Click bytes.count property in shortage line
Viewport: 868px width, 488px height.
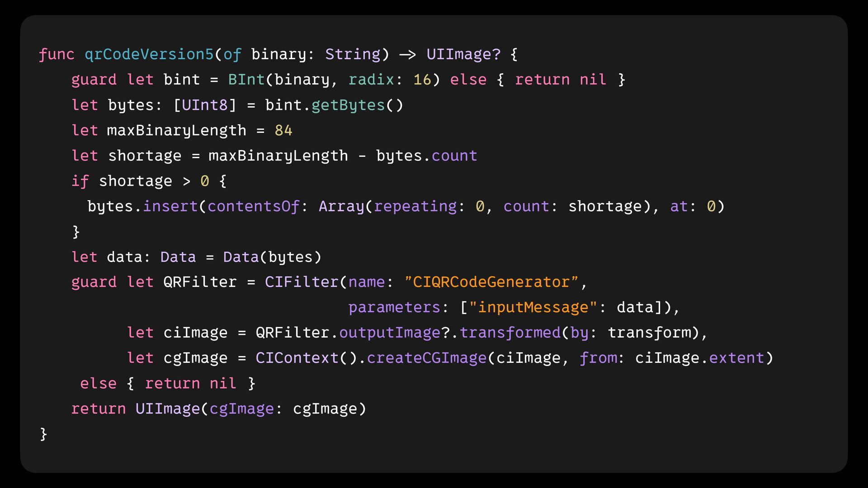[454, 155]
